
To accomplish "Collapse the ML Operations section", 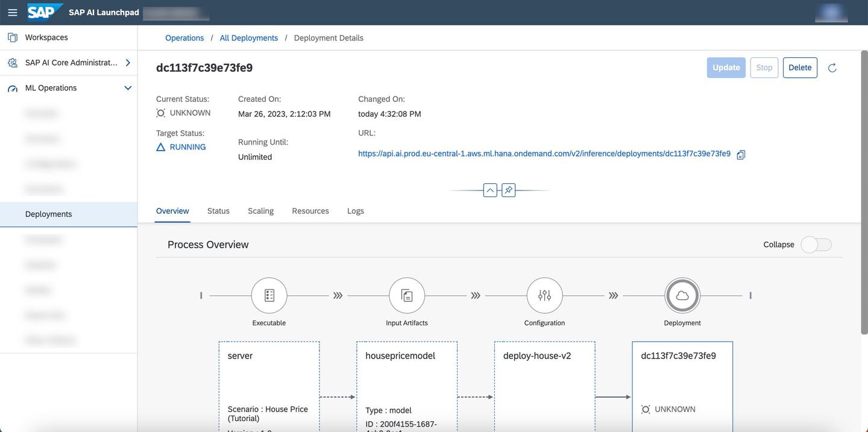I will click(x=128, y=88).
